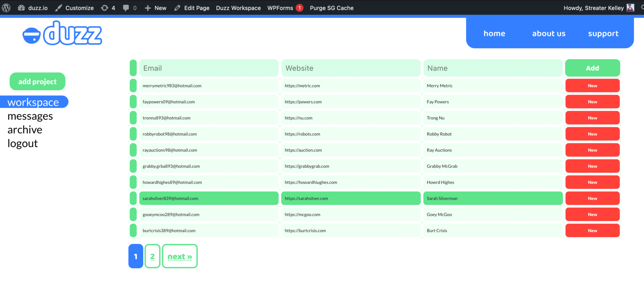
Task: Click the duzz logo
Action: (62, 33)
